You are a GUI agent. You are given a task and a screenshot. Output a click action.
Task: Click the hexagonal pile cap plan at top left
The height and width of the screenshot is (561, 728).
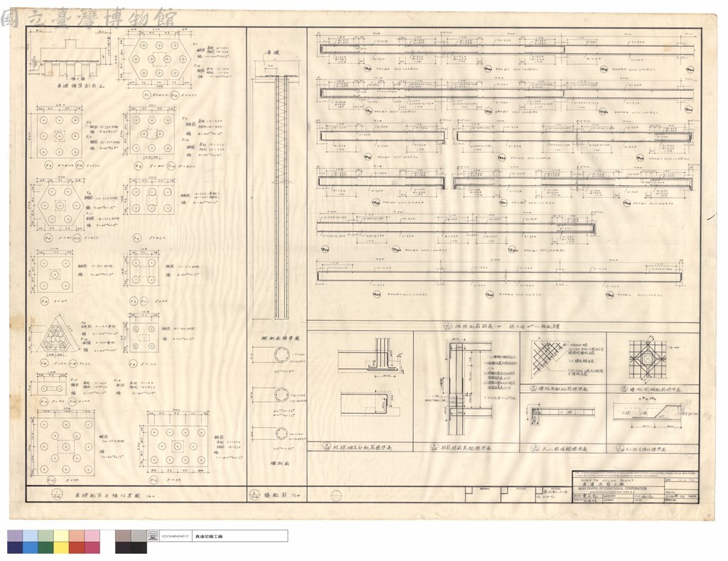pos(159,60)
